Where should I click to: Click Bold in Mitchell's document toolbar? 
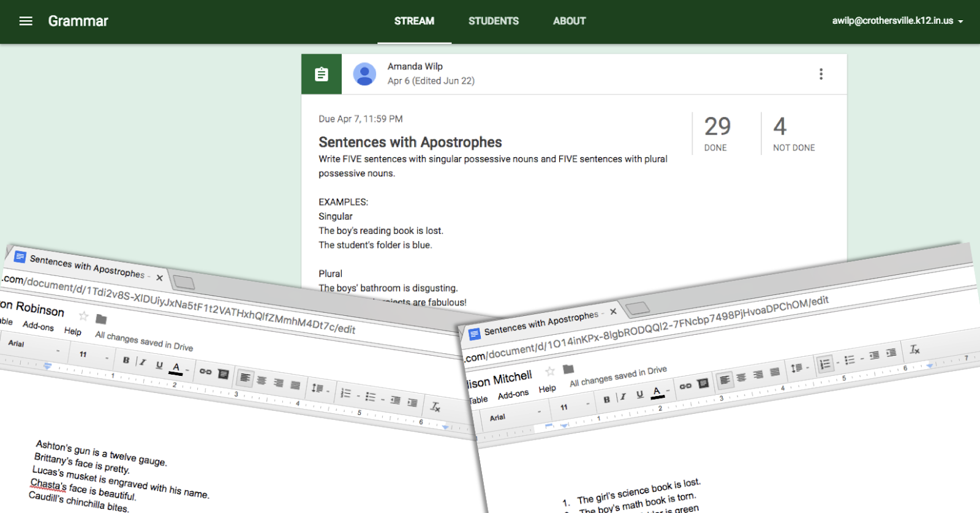(606, 399)
